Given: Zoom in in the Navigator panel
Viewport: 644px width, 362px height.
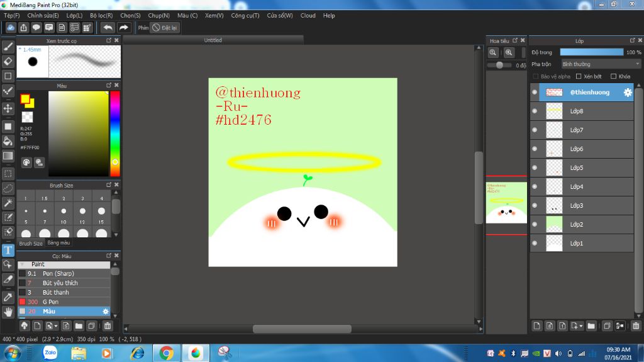Looking at the screenshot, I should (508, 52).
